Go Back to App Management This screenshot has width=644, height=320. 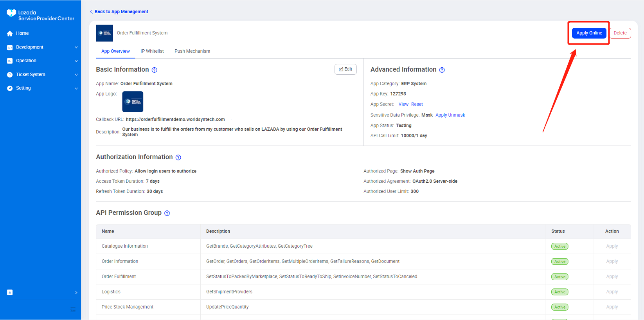(119, 12)
